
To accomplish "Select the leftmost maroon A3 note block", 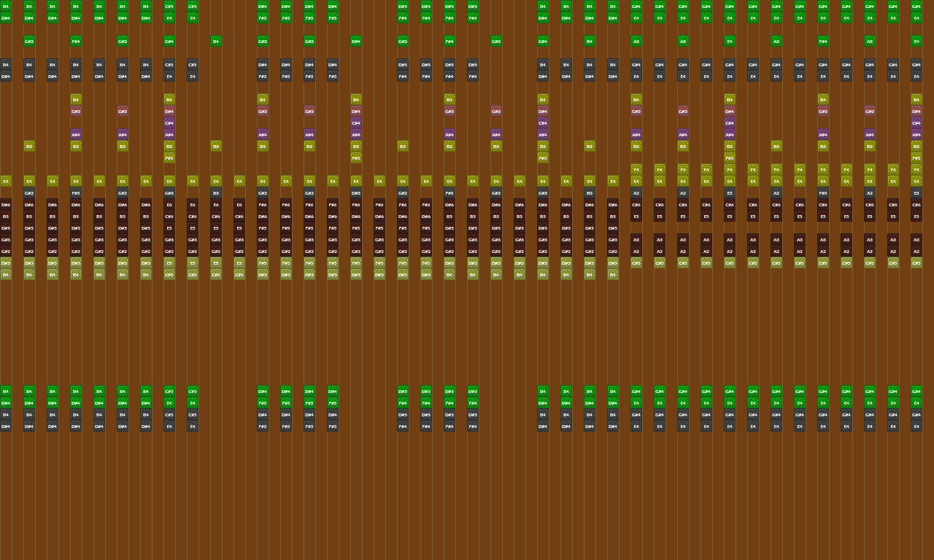I will tap(636, 239).
